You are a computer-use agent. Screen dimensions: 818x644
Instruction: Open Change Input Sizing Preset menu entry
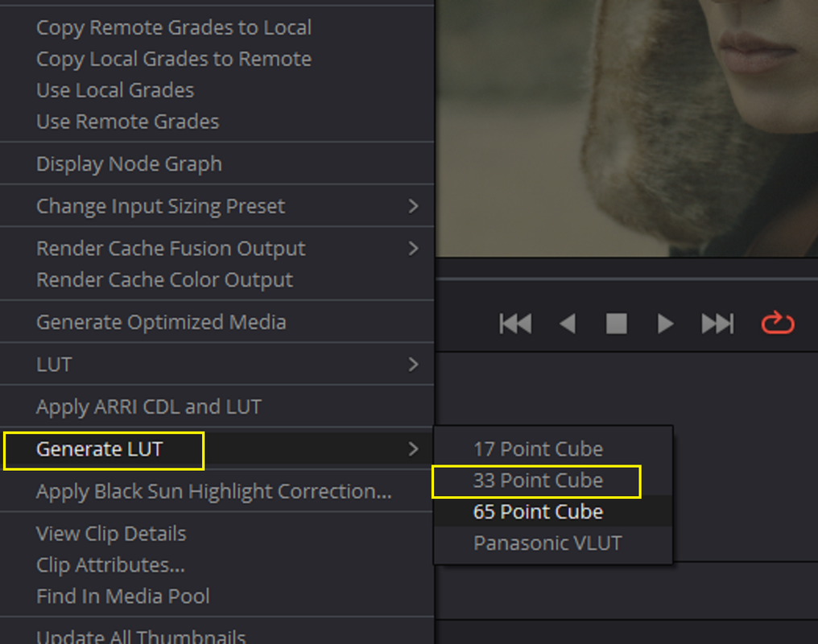(x=217, y=206)
